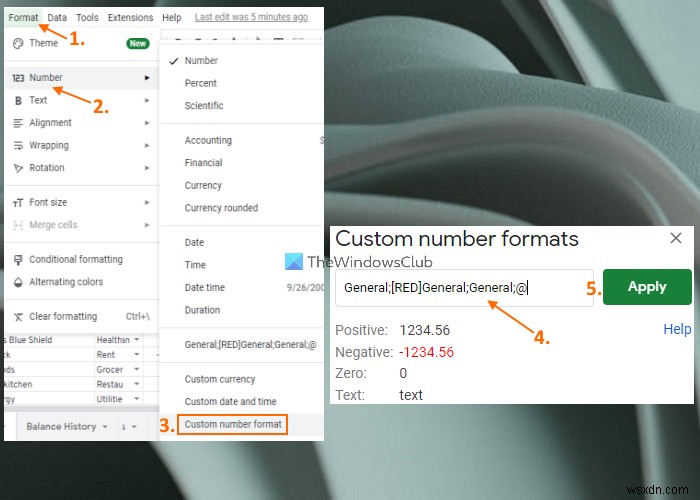Select the Time format
Screen dimensions: 700x500
(242, 265)
